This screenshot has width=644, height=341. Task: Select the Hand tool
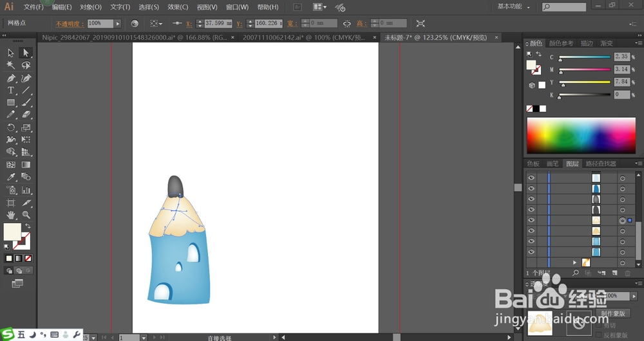pyautogui.click(x=11, y=215)
